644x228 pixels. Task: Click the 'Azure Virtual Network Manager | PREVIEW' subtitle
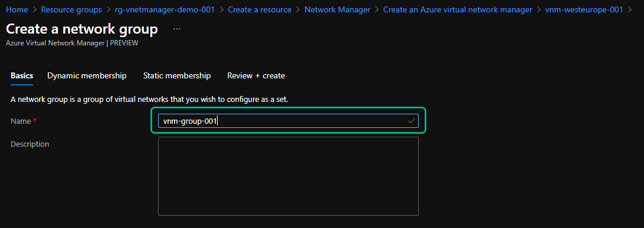click(x=72, y=42)
